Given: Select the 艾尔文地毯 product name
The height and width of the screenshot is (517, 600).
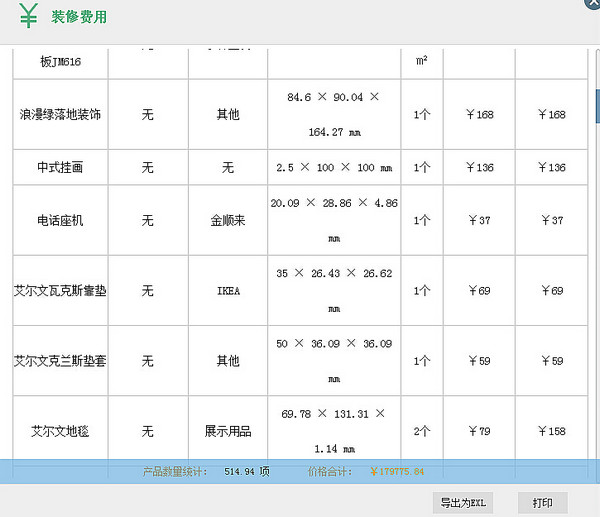Looking at the screenshot, I should [60, 431].
